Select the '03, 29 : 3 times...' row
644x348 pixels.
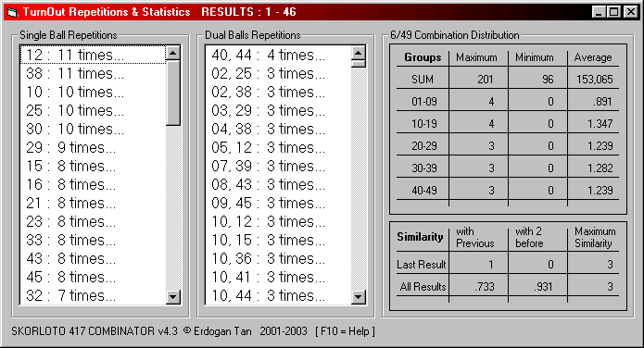pyautogui.click(x=278, y=110)
